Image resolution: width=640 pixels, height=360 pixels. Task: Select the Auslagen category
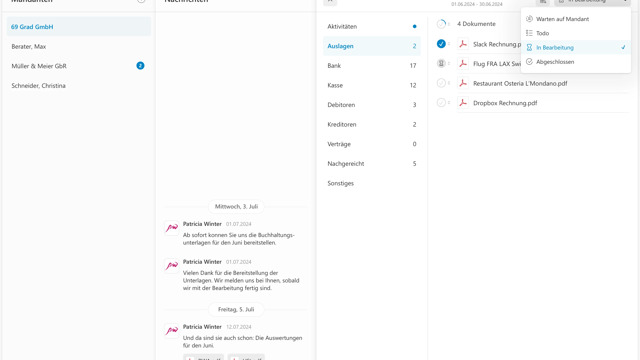(372, 46)
